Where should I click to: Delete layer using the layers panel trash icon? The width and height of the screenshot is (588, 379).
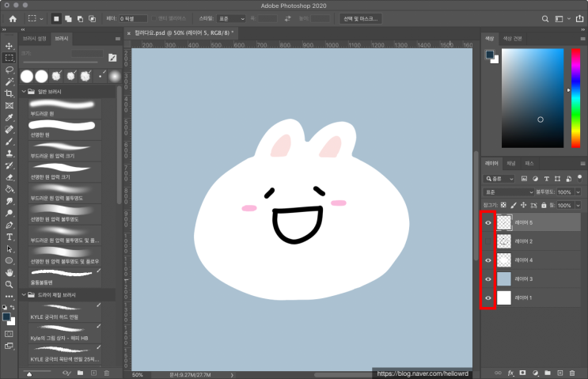coord(572,373)
